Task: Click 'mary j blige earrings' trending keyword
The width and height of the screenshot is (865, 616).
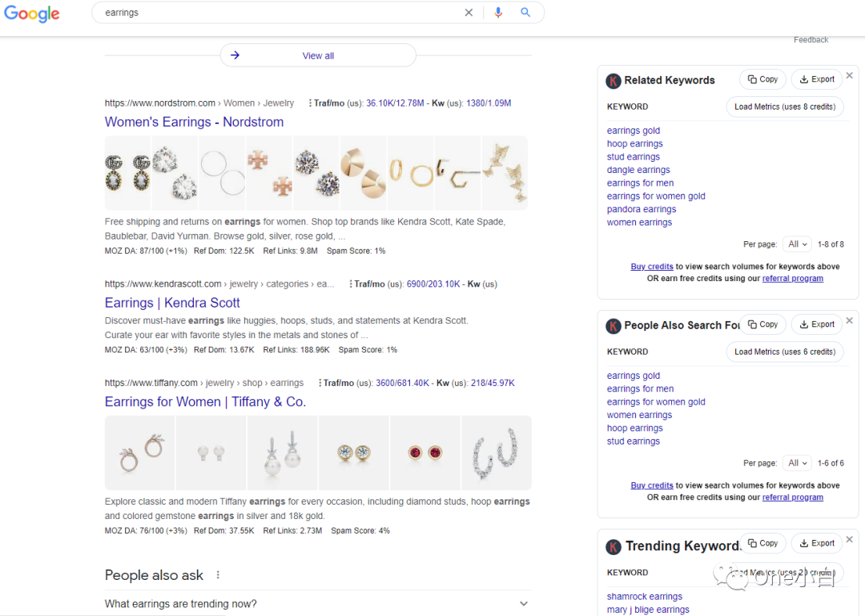Action: coord(648,610)
